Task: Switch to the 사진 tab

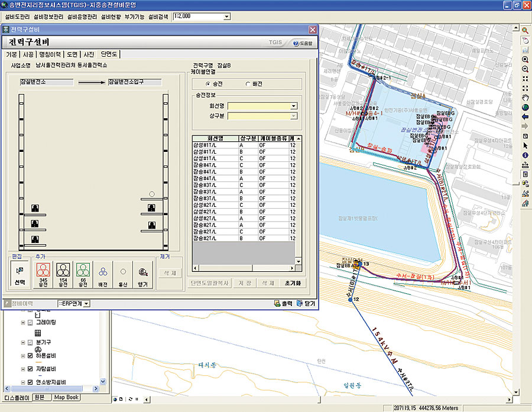Action: pyautogui.click(x=89, y=54)
